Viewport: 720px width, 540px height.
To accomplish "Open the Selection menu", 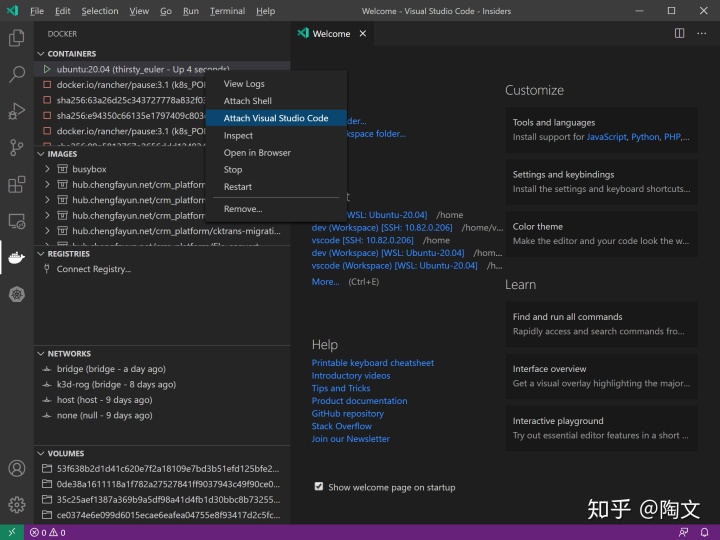I will [100, 11].
